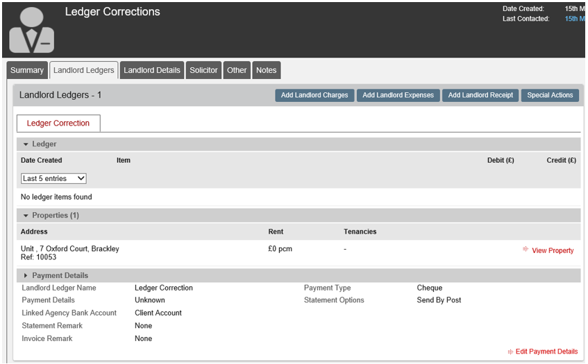Select the Ledger Correction sub-tab

pyautogui.click(x=58, y=123)
